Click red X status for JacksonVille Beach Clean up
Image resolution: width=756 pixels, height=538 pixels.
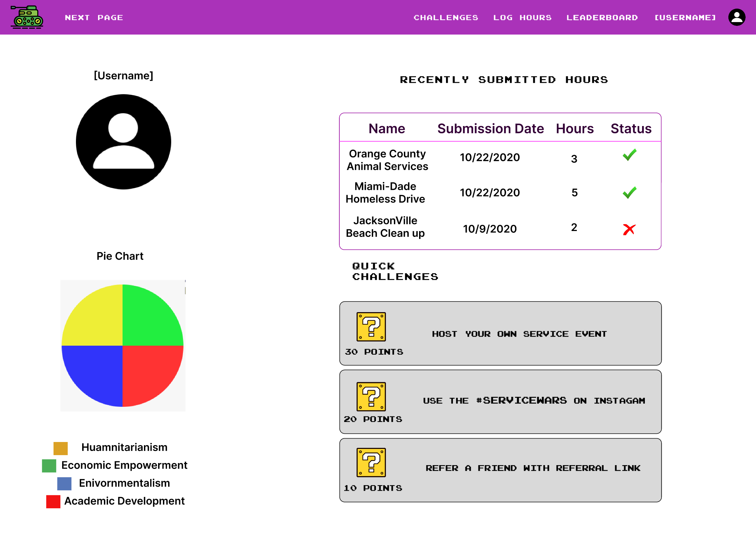(x=629, y=229)
